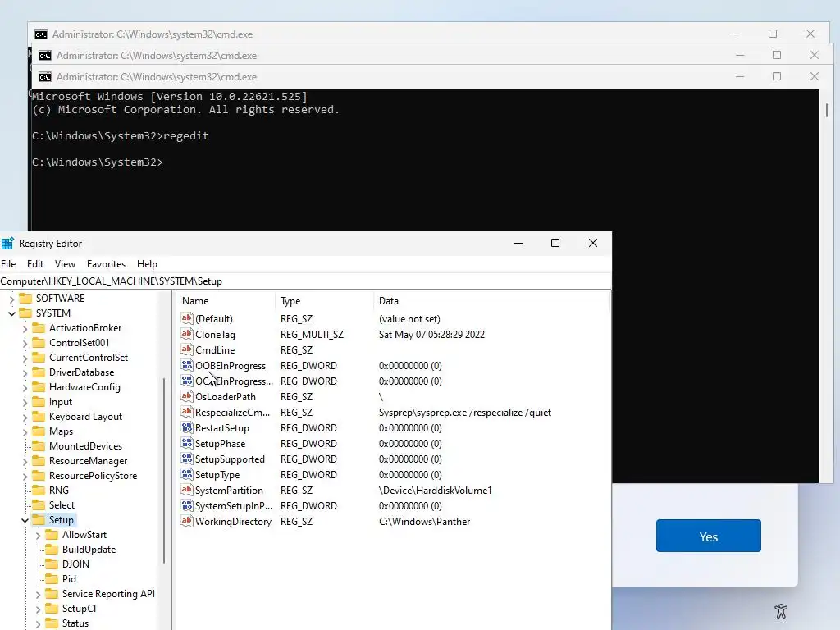The width and height of the screenshot is (840, 630).
Task: Click the ControlSet001 folder icon
Action: (x=39, y=343)
